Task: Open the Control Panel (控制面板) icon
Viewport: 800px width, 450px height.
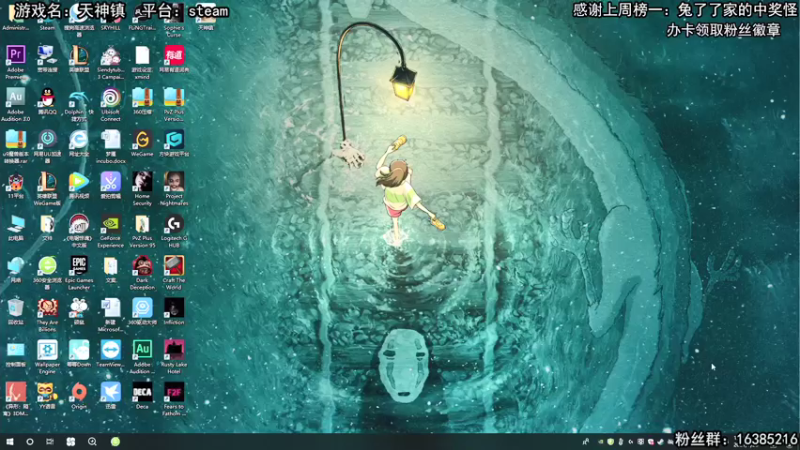Action: [x=15, y=351]
